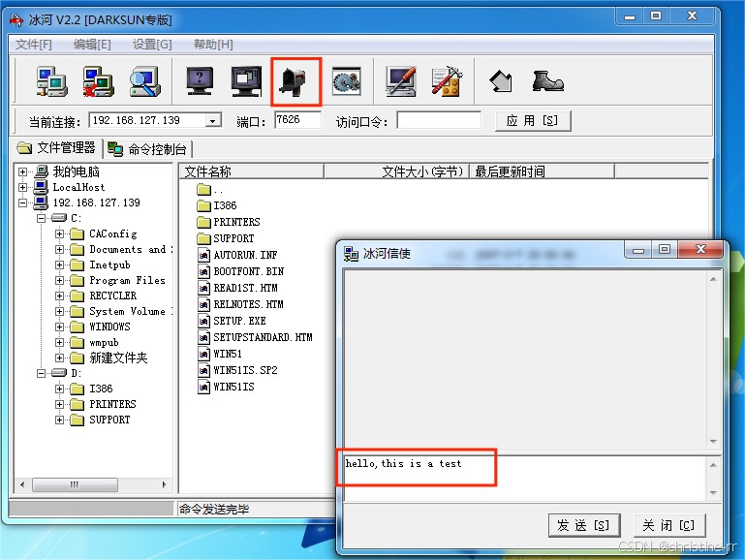Click 发送[S] send button in messenger
This screenshot has width=745, height=560.
pos(584,525)
